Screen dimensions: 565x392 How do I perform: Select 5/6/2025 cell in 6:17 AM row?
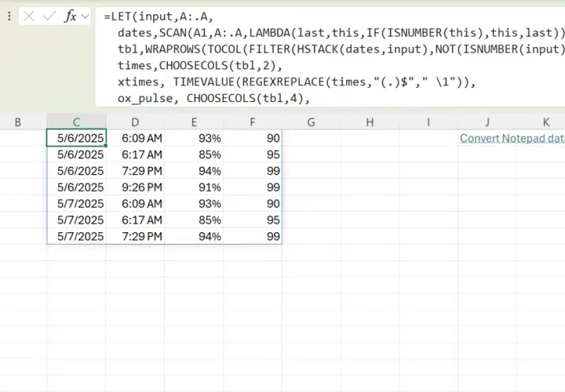[x=76, y=154]
